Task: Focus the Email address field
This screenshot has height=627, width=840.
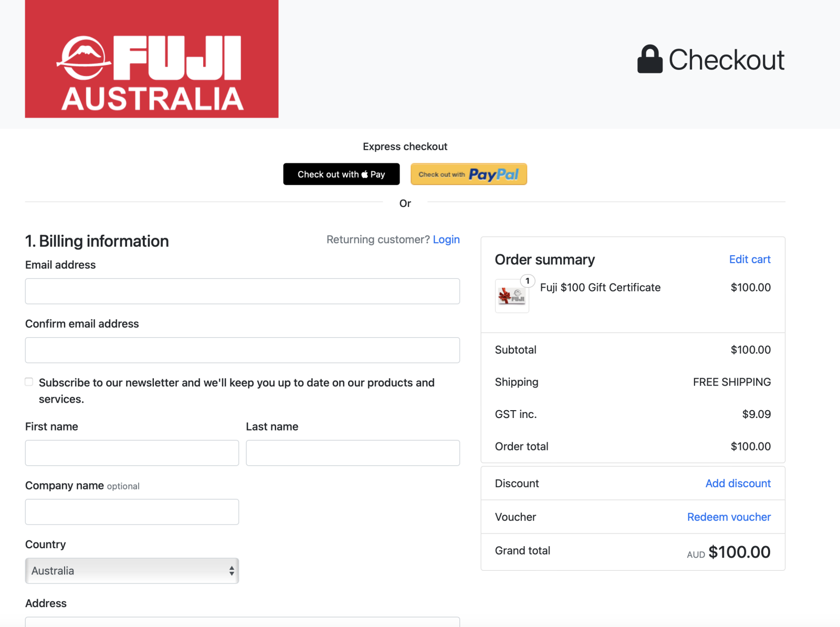Action: pyautogui.click(x=242, y=291)
